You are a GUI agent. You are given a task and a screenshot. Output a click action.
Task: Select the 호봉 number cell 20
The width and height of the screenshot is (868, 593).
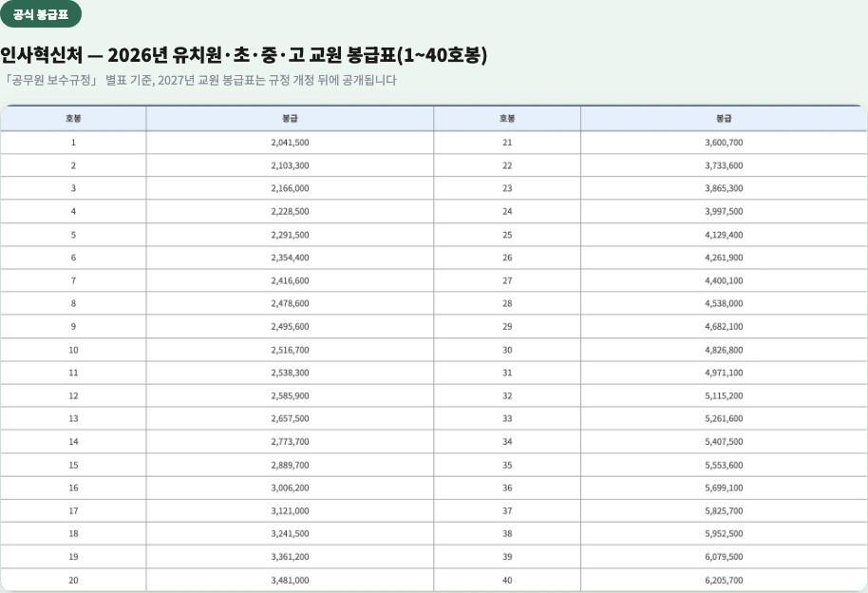click(x=73, y=581)
